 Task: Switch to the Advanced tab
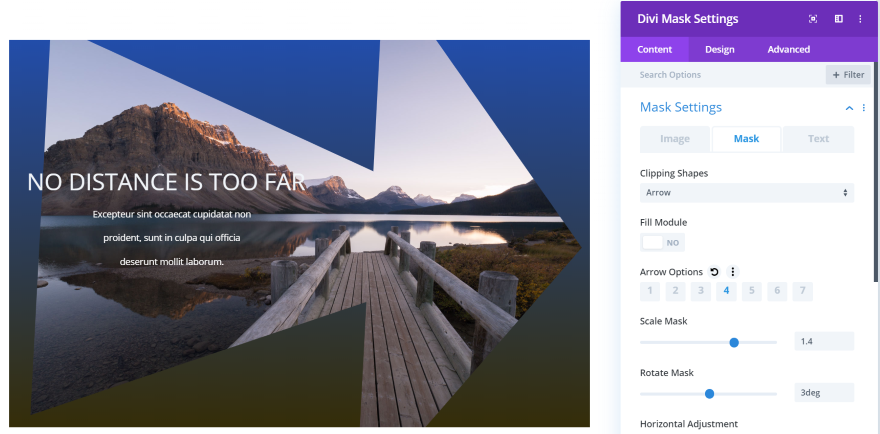click(789, 49)
